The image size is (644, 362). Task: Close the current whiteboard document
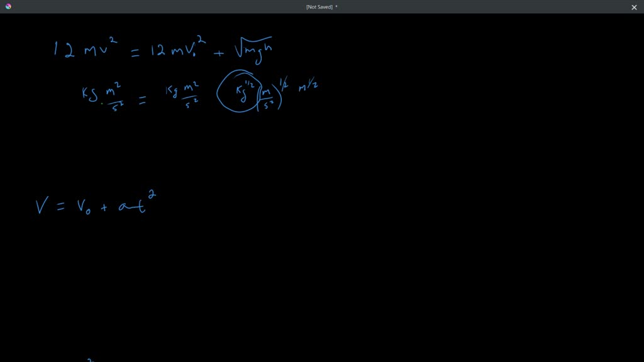[x=634, y=7]
